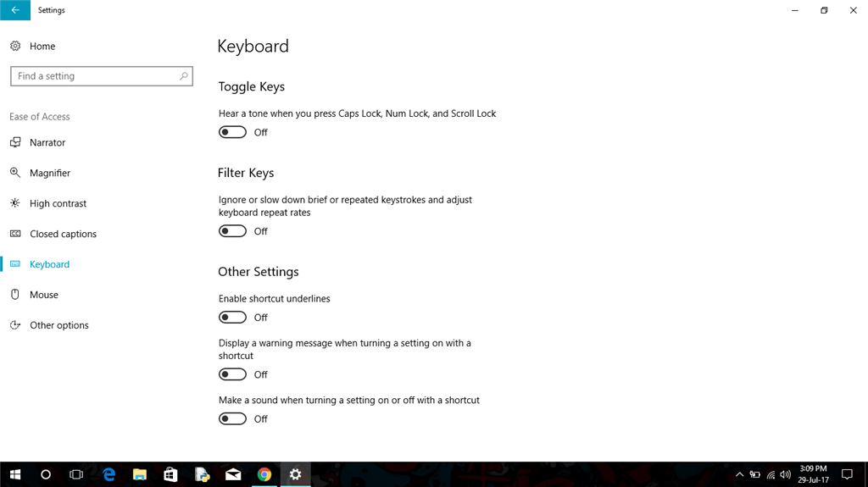Viewport: 868px width, 487px height.
Task: Click the Closed captions CC icon
Action: point(15,234)
